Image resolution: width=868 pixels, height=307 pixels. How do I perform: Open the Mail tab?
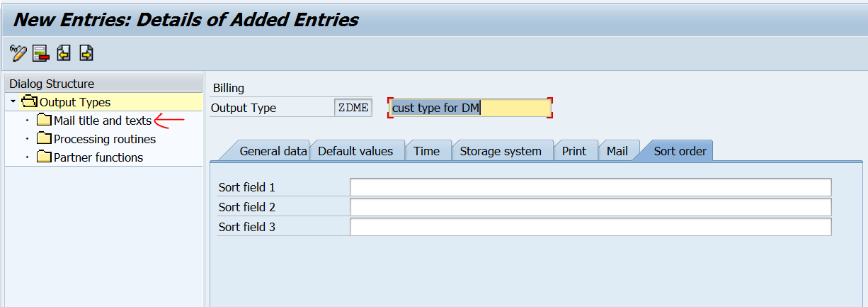pyautogui.click(x=617, y=151)
